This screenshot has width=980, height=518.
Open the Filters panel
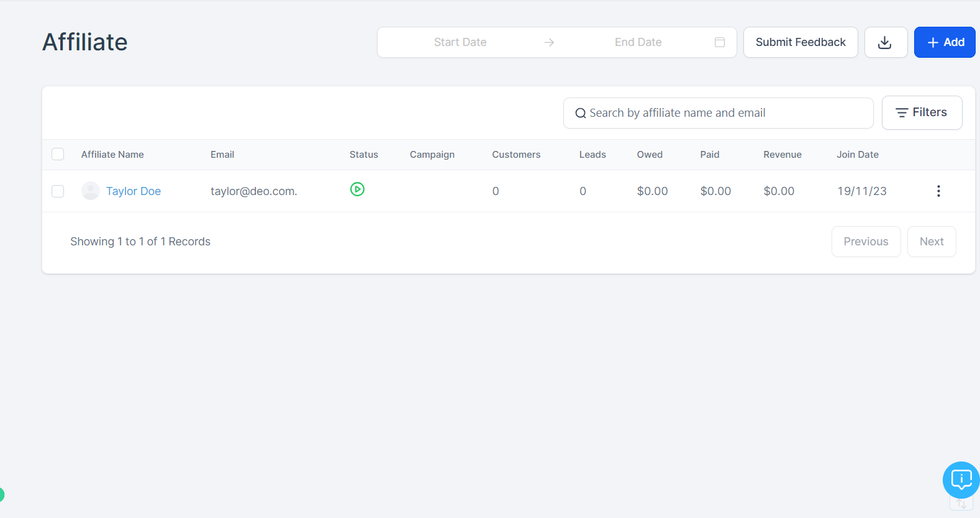point(922,112)
